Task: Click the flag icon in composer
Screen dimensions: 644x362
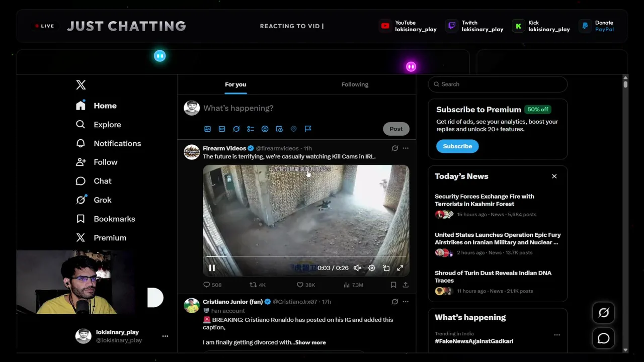Action: pyautogui.click(x=308, y=129)
